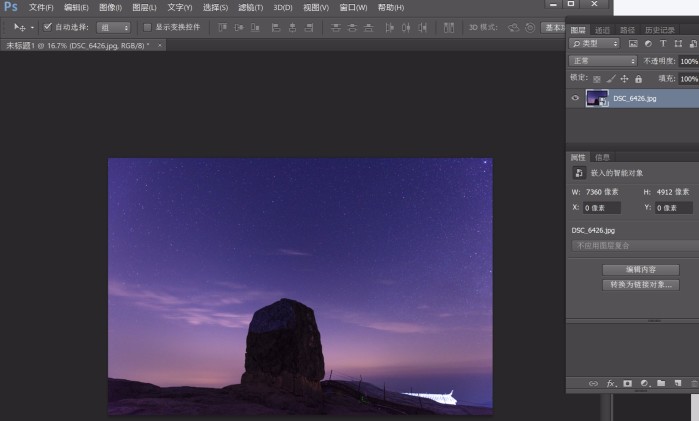Click the 不透明度 100% field
This screenshot has height=421, width=699.
click(689, 61)
